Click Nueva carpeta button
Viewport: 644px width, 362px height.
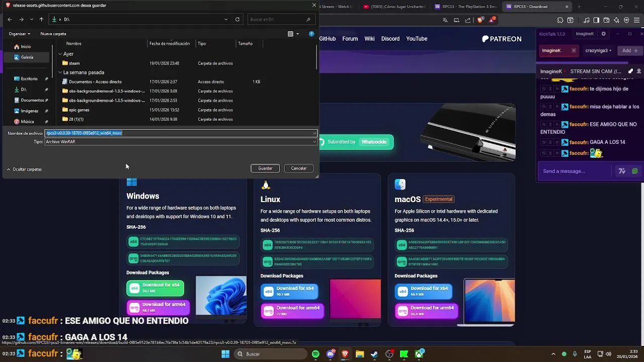pyautogui.click(x=53, y=34)
